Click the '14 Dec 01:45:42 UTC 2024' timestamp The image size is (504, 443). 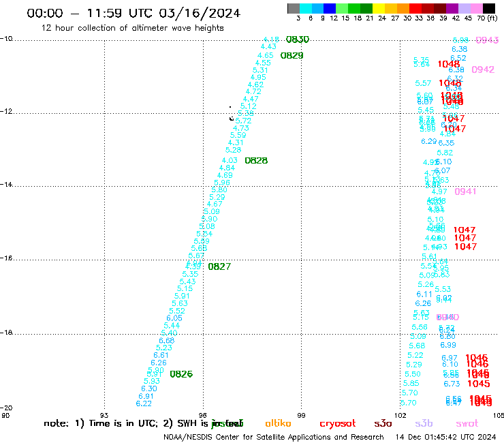pos(445,437)
